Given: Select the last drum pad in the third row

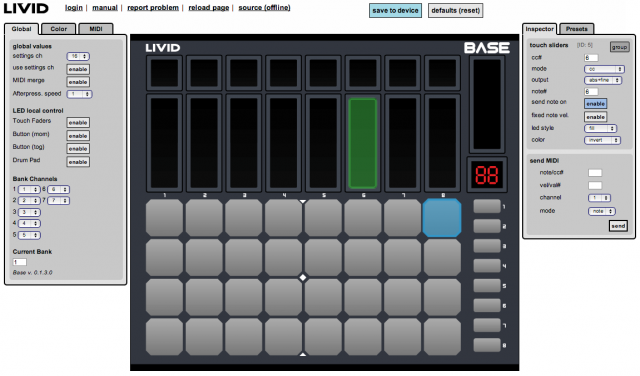Looking at the screenshot, I should pos(442,297).
